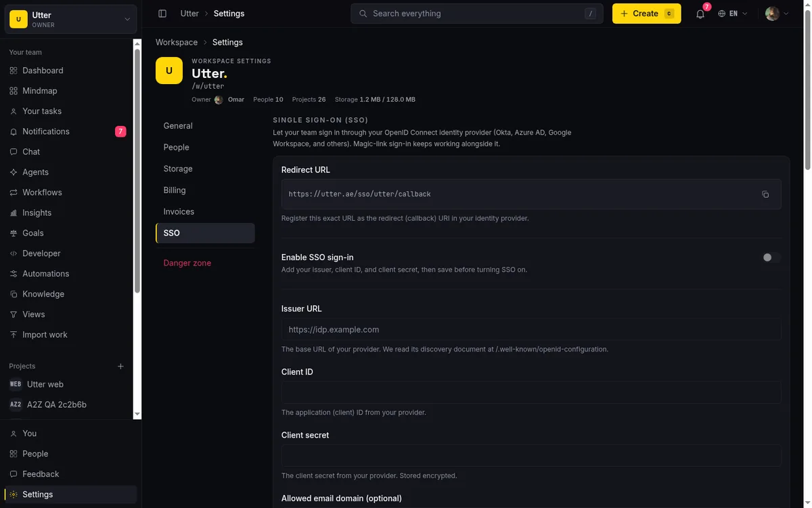Toggle the sidebar panel icon

click(162, 14)
